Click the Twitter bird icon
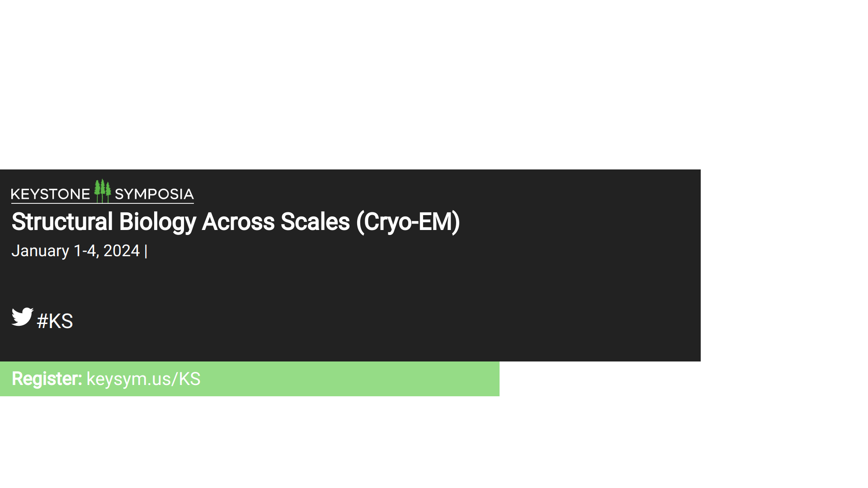 coord(22,317)
